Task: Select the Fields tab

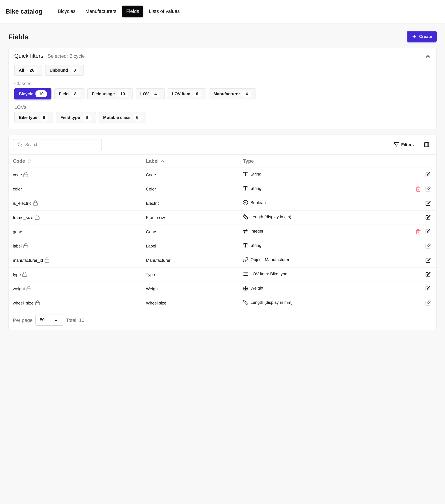Action: click(x=132, y=11)
